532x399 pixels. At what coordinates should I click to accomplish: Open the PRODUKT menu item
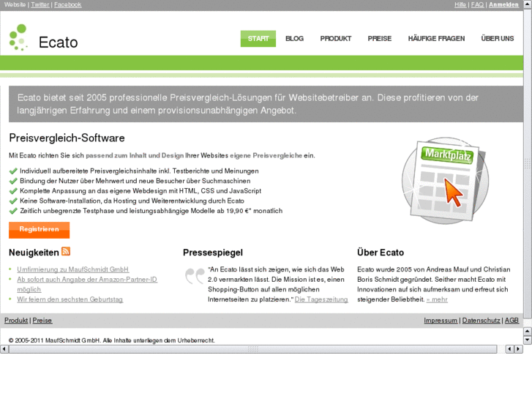click(336, 38)
